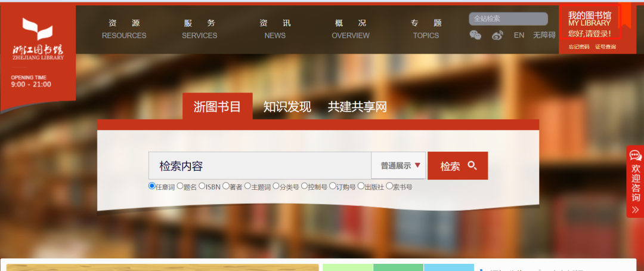The image size is (644, 271).
Task: Select the 题名 radio button
Action: coord(180,186)
